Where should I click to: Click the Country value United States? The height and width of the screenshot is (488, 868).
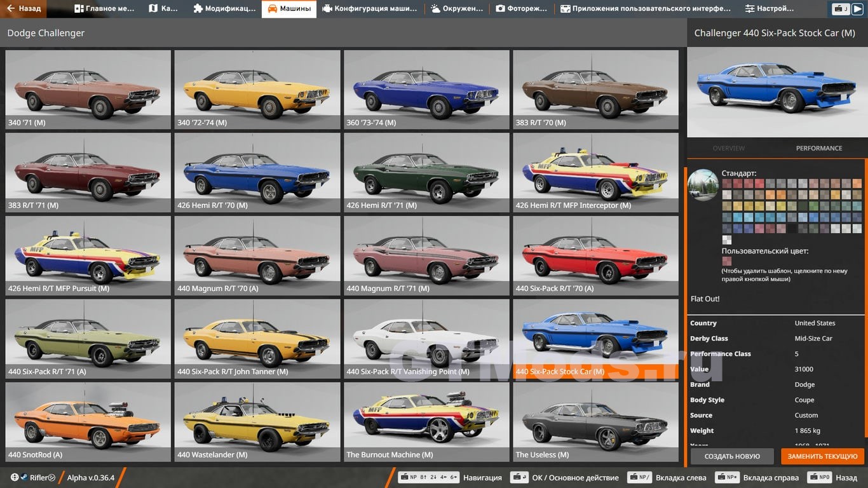[815, 323]
